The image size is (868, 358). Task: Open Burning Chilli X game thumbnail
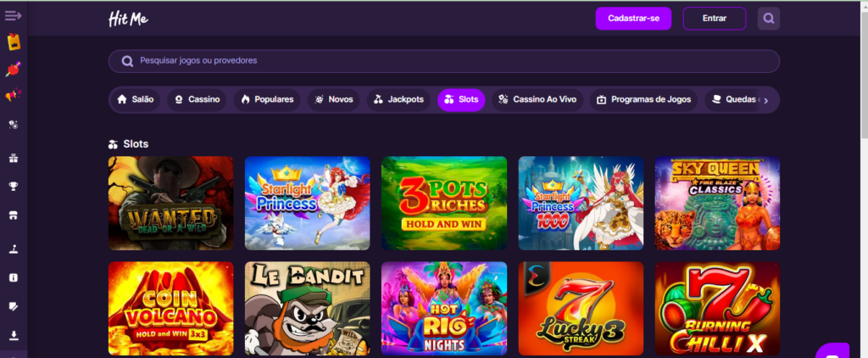click(x=717, y=309)
